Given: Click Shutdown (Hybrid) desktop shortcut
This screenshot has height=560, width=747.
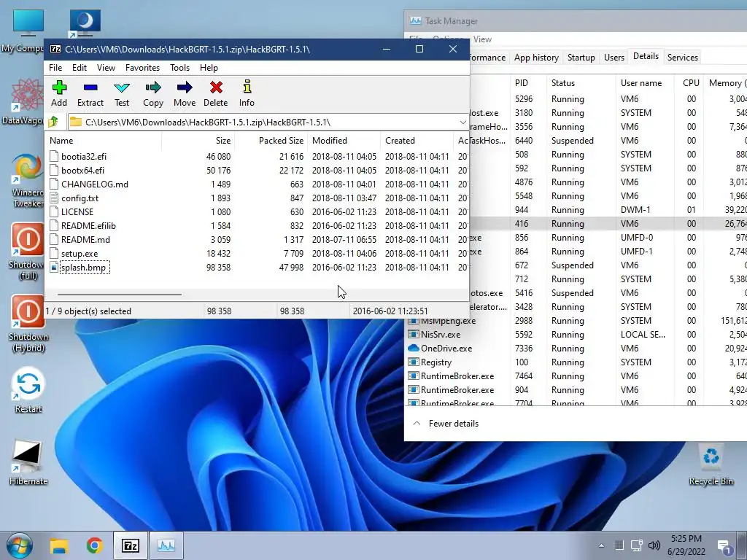Looking at the screenshot, I should pyautogui.click(x=28, y=324).
